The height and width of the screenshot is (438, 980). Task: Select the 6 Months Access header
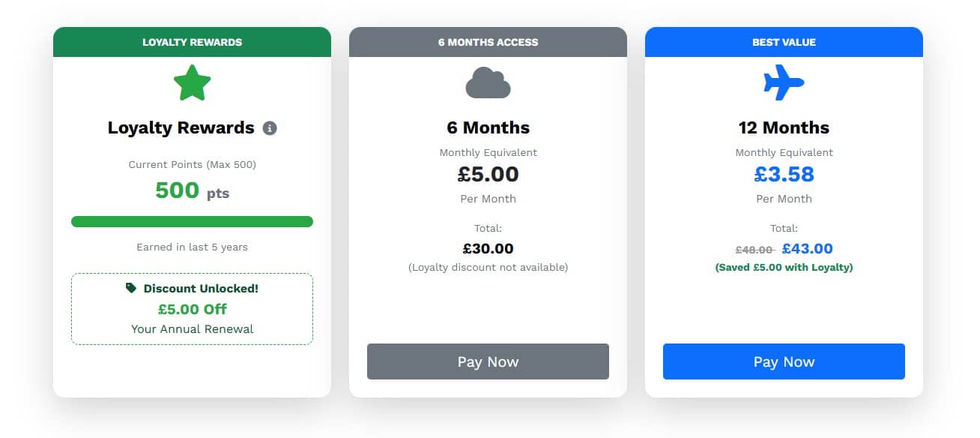(x=488, y=42)
